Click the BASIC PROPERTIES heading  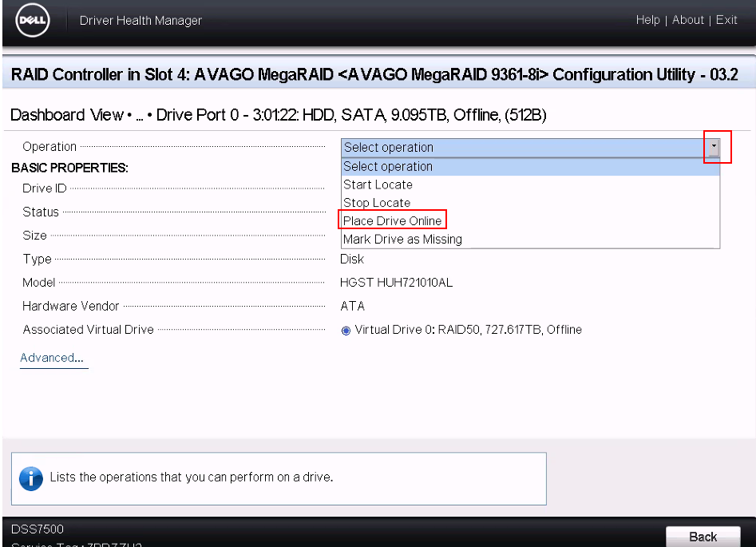pos(69,168)
